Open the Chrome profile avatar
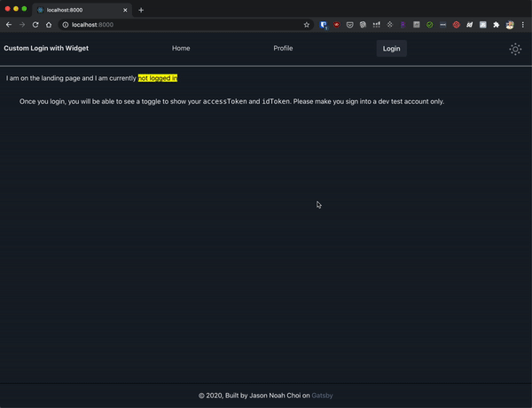This screenshot has height=408, width=532. coord(510,25)
